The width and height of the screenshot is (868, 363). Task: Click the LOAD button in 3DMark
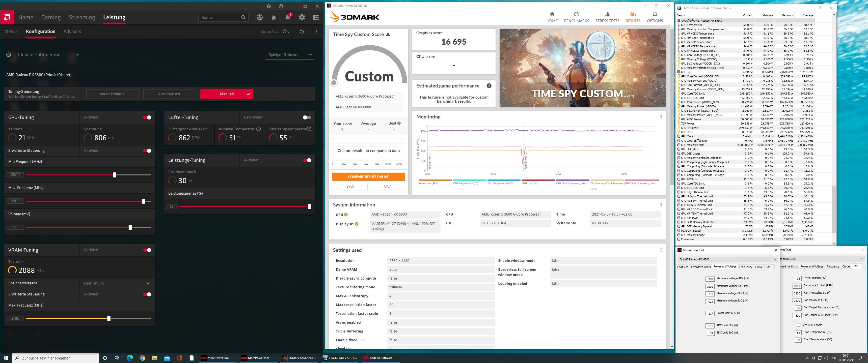(350, 187)
